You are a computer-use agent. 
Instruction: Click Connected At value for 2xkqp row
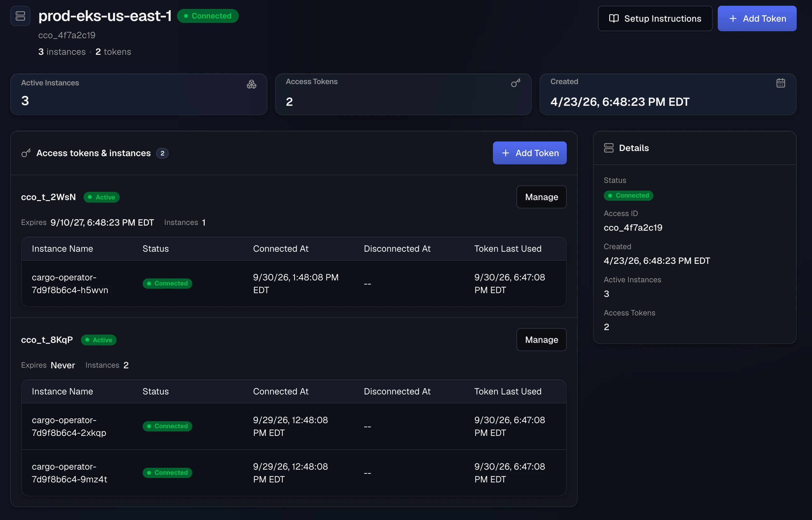pos(290,426)
